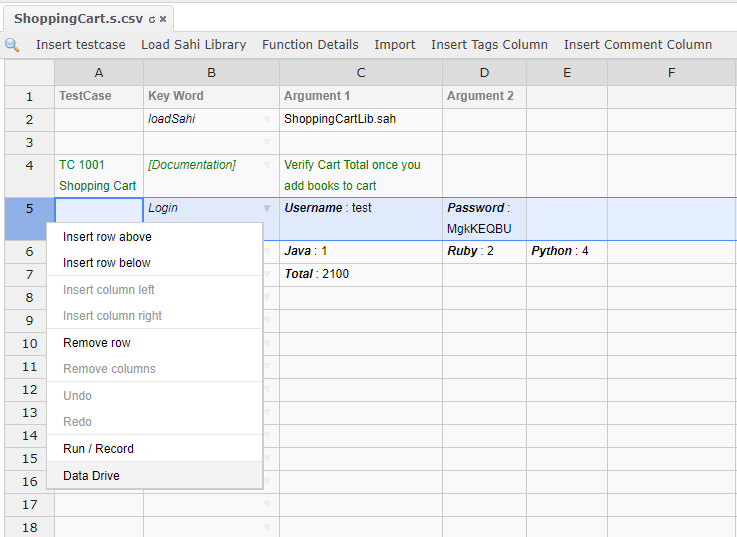Select Run / Record menu option

click(98, 449)
